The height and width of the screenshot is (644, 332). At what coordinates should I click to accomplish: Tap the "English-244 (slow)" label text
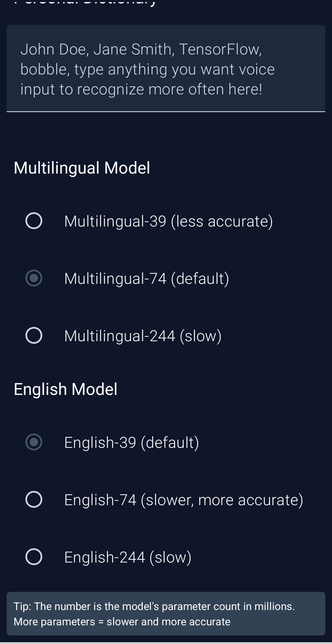[x=128, y=557]
